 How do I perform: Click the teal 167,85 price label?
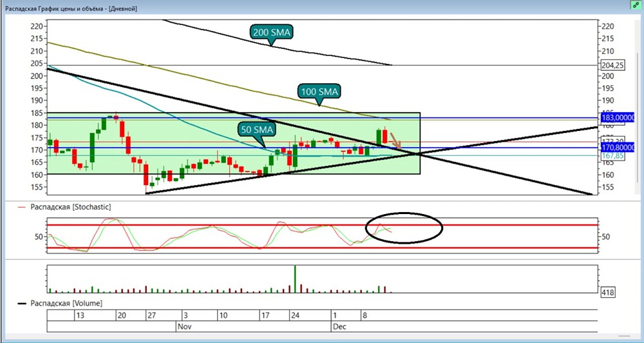click(x=612, y=156)
